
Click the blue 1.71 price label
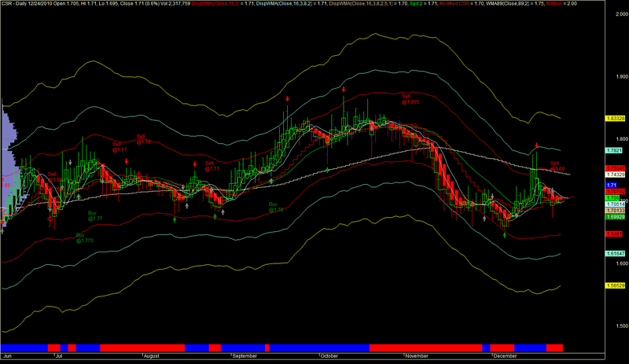(x=611, y=185)
